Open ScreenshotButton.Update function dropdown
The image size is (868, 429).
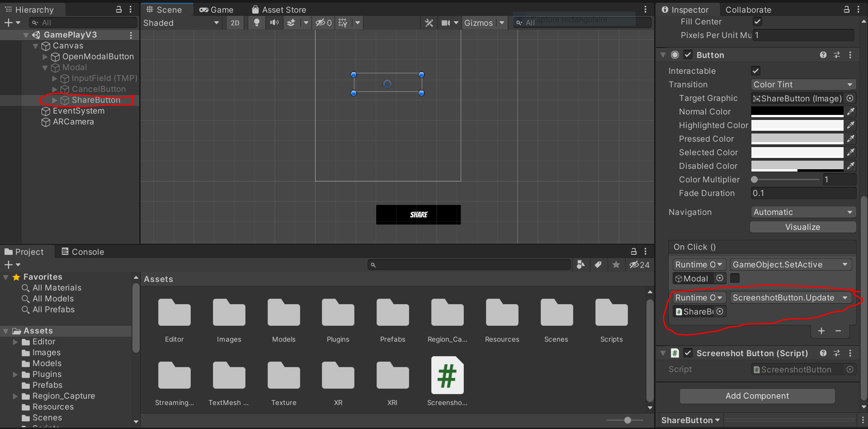[x=790, y=298]
